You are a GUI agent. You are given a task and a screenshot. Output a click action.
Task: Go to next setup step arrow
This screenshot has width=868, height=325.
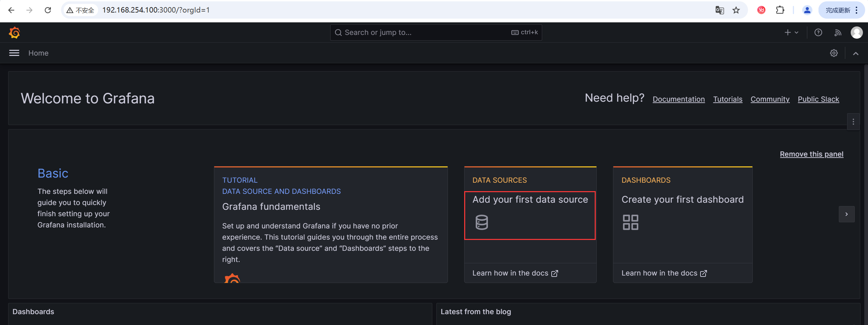point(846,214)
